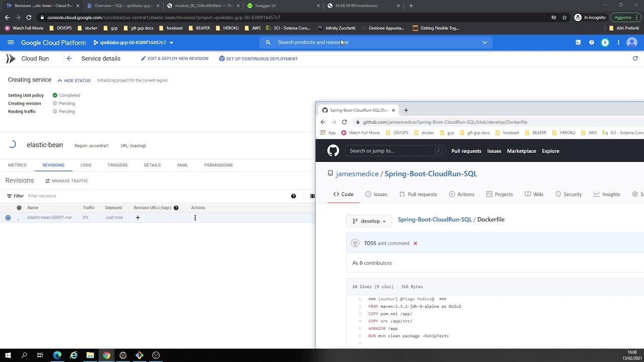
Task: Open the notifications badge showing 3
Action: (x=605, y=43)
